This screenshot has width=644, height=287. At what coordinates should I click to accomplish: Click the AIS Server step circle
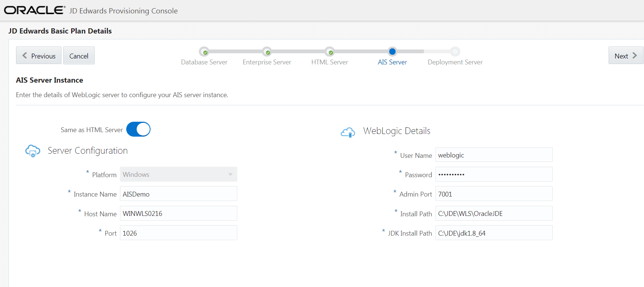pyautogui.click(x=392, y=51)
